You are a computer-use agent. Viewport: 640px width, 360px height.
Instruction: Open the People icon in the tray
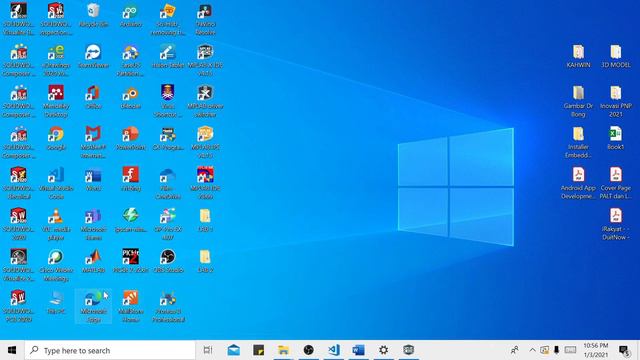coord(515,350)
